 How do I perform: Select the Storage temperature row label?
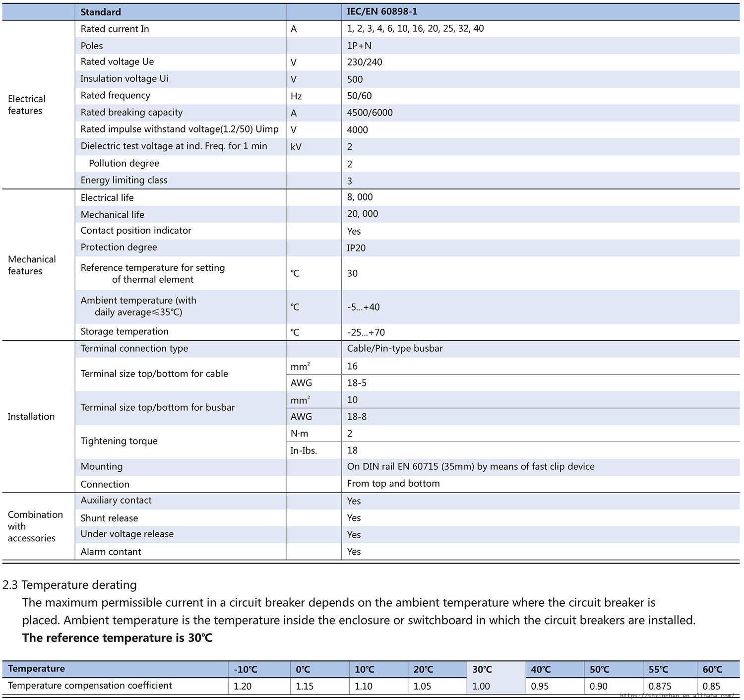pyautogui.click(x=124, y=332)
